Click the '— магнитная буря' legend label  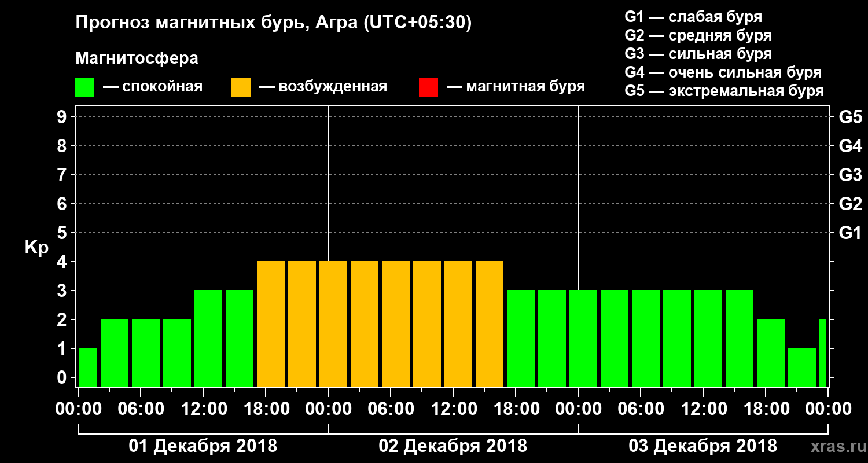pyautogui.click(x=516, y=87)
